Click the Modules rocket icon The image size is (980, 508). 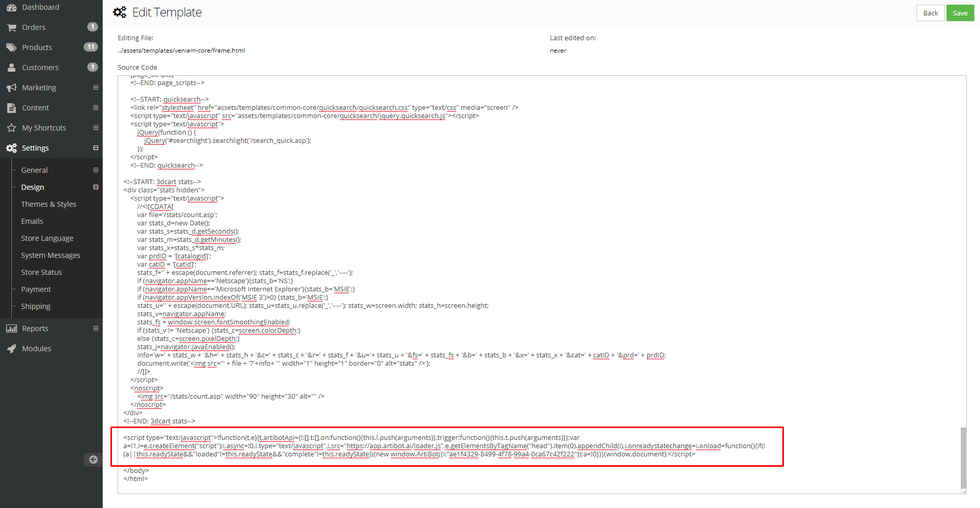tap(11, 349)
